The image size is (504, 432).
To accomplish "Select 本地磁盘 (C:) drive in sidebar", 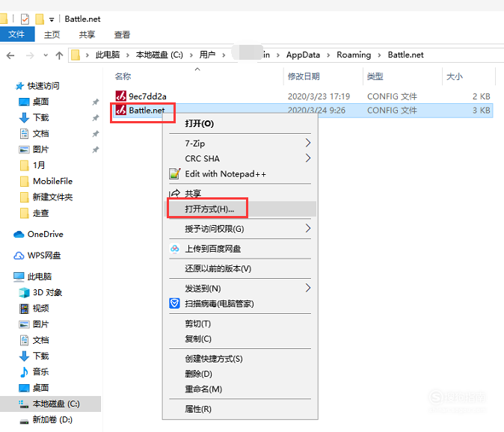I will (50, 404).
